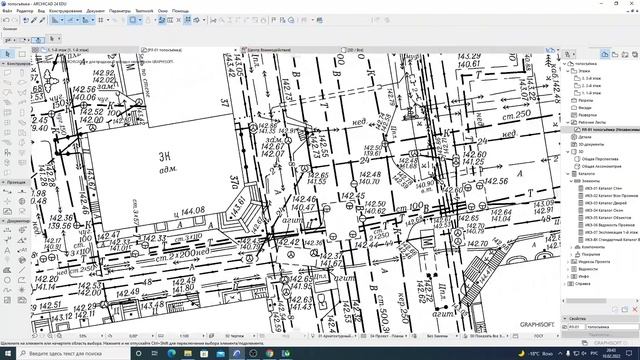
Task: Open the Windows Start menu
Action: click(x=7, y=353)
